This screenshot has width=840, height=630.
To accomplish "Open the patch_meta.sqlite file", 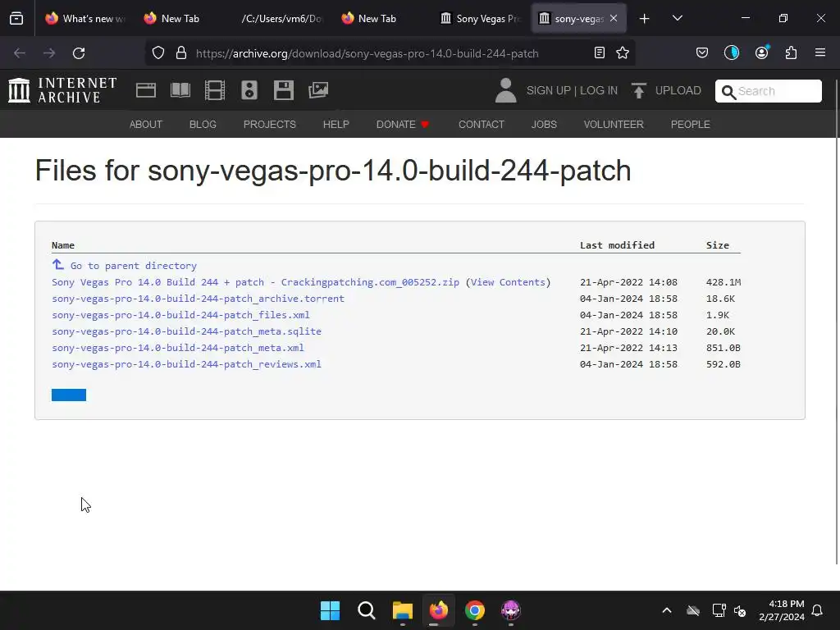I will [186, 331].
